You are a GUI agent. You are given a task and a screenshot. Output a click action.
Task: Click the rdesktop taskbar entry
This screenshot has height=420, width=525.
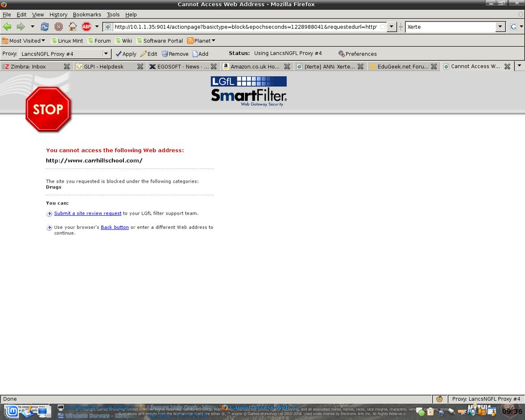pyautogui.click(x=177, y=416)
